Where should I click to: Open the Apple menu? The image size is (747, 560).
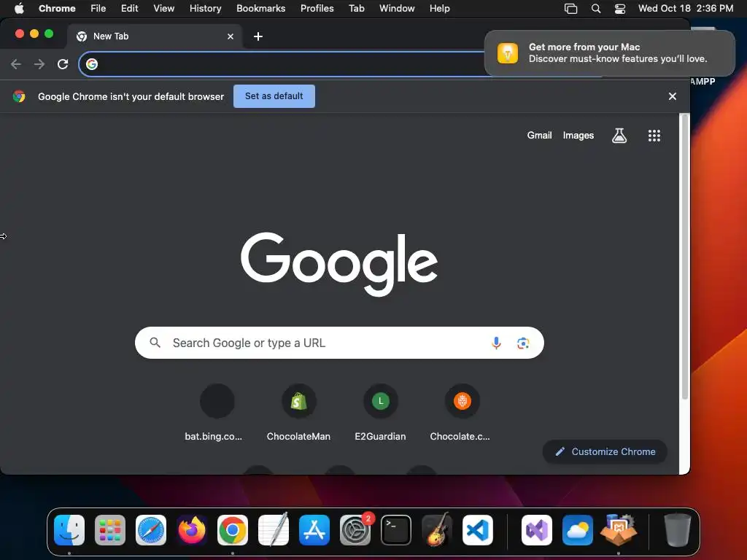[19, 9]
